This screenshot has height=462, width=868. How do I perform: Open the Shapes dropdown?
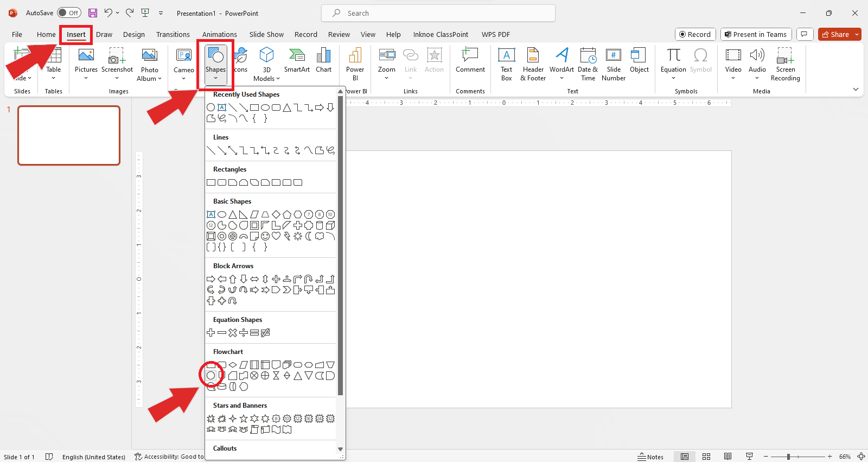point(215,64)
